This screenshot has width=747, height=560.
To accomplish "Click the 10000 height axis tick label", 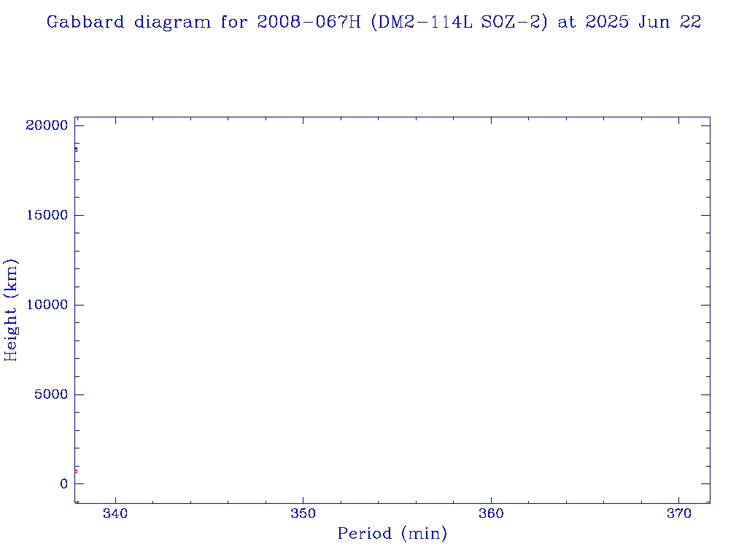I will click(47, 305).
